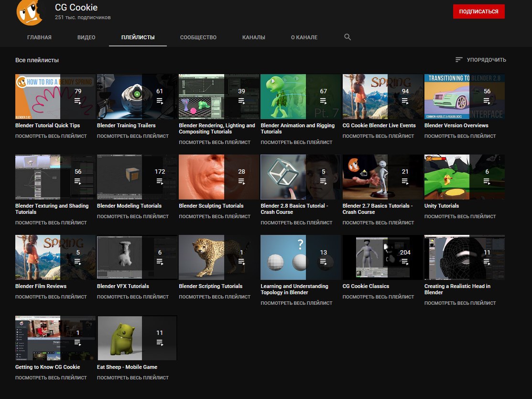Click playlist icon on Animation and Rigging Tutorials
The image size is (532, 399).
pyautogui.click(x=323, y=101)
